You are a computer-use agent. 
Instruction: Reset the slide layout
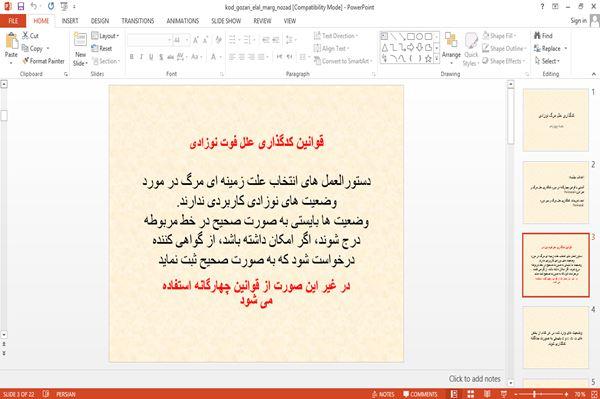coord(102,49)
